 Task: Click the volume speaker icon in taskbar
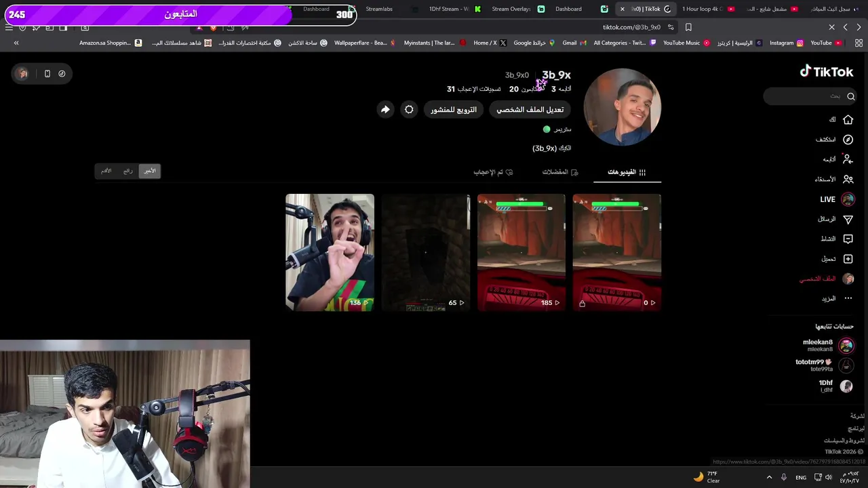829,477
